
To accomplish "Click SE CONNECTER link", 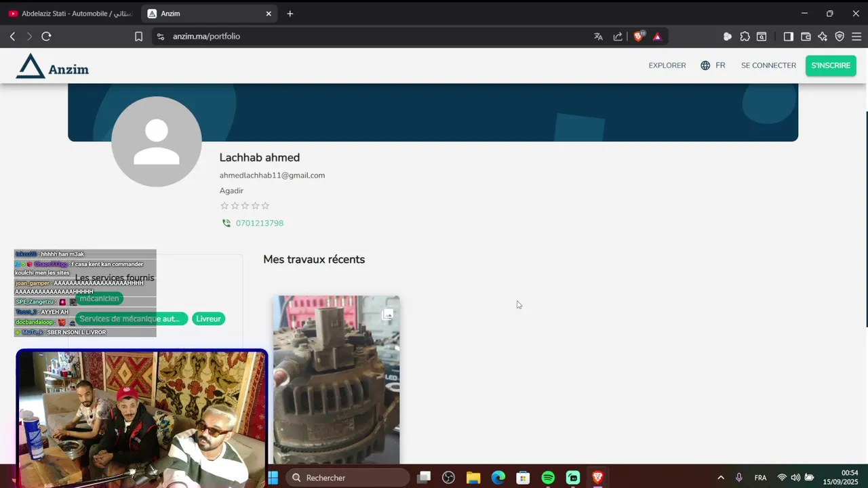I will click(768, 66).
